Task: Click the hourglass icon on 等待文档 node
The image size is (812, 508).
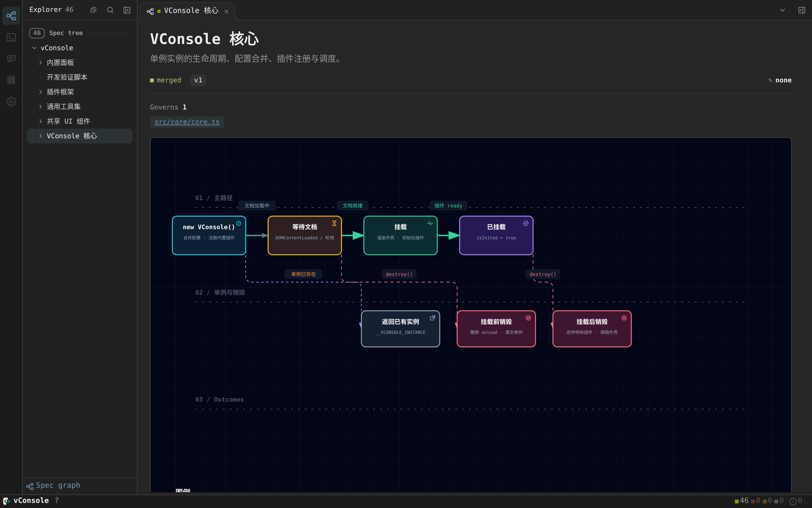Action: [x=334, y=224]
